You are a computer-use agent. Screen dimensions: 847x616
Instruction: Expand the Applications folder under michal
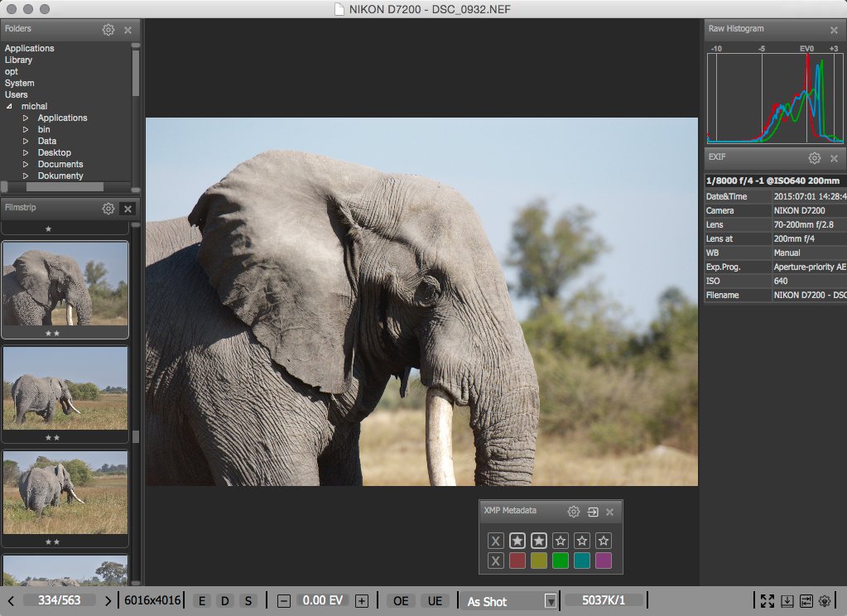[26, 118]
